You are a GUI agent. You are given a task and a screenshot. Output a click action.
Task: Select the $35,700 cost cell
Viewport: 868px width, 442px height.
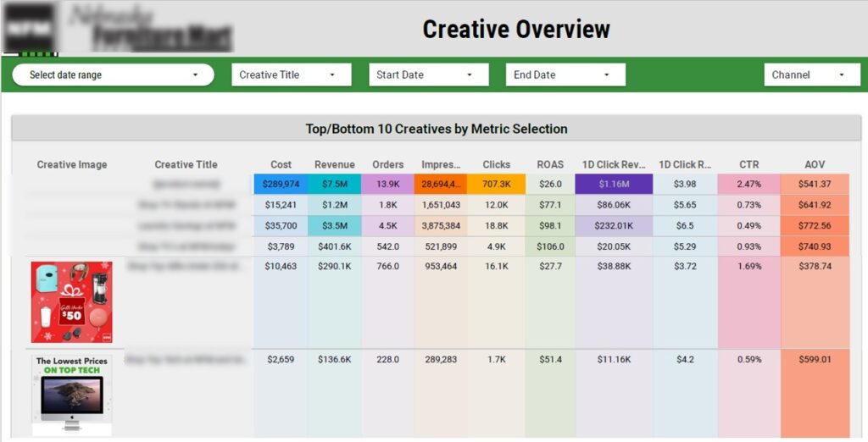tap(281, 226)
